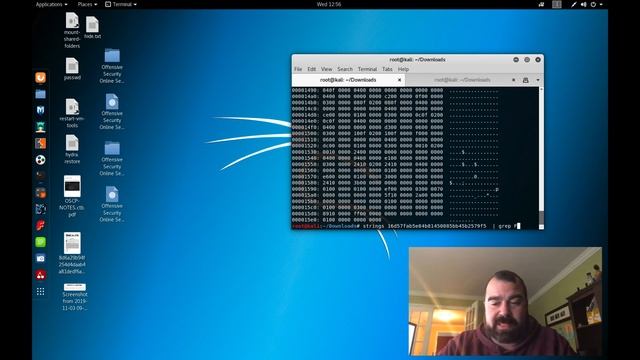The width and height of the screenshot is (640, 360).
Task: Launch Metasploit from the dock
Action: coord(40,110)
